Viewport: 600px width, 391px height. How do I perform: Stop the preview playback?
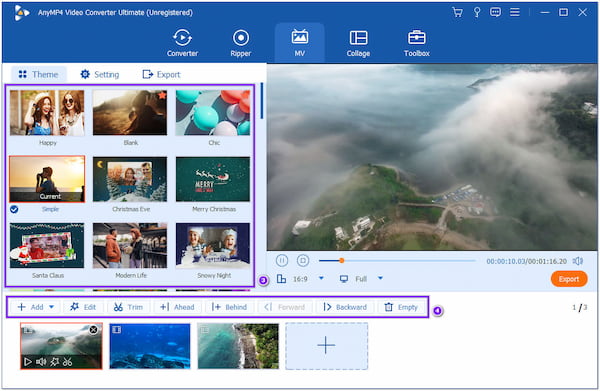(x=303, y=261)
